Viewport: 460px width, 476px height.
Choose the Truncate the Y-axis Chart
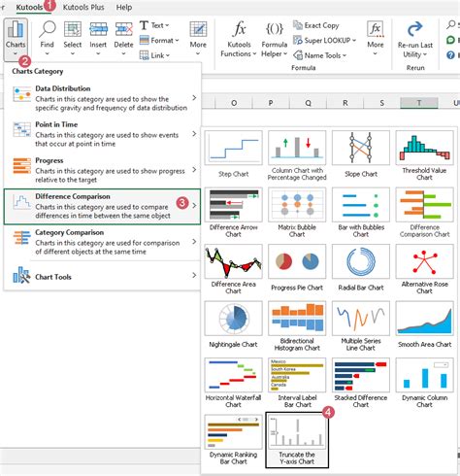(x=297, y=440)
